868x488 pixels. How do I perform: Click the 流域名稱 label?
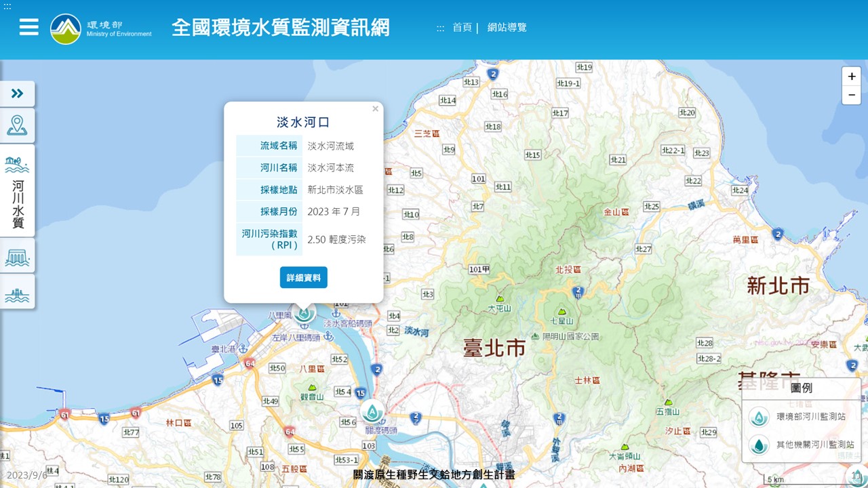pyautogui.click(x=279, y=146)
